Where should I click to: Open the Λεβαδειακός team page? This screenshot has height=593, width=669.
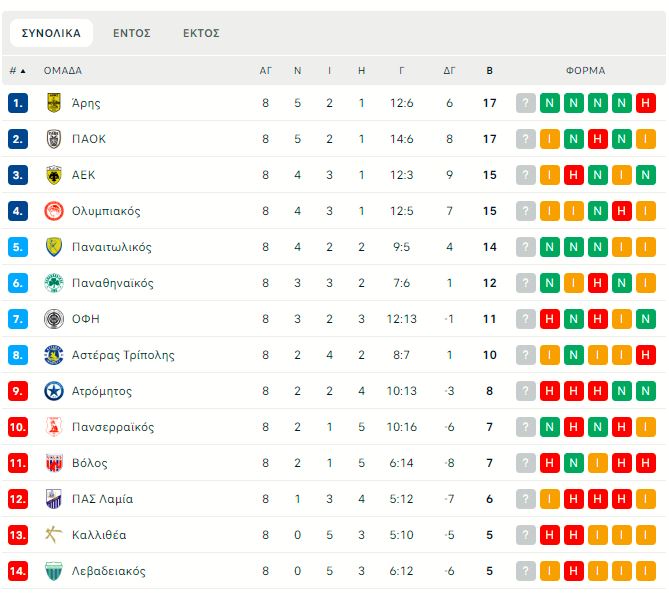[x=108, y=571]
